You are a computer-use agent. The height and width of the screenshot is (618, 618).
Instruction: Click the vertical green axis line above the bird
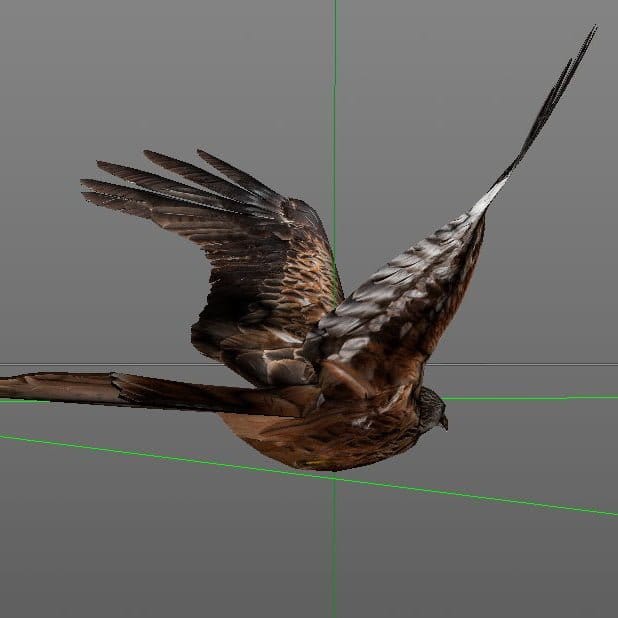[335, 100]
